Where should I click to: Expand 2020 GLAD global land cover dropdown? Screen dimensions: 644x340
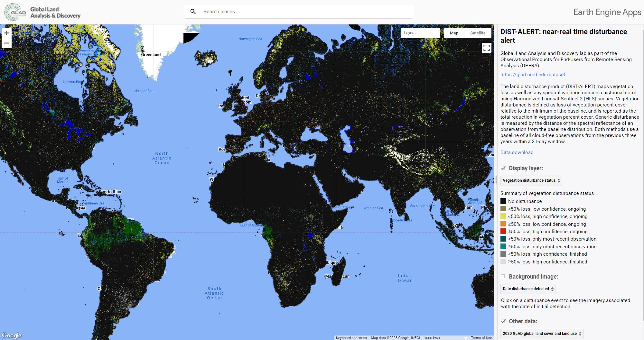click(x=542, y=334)
